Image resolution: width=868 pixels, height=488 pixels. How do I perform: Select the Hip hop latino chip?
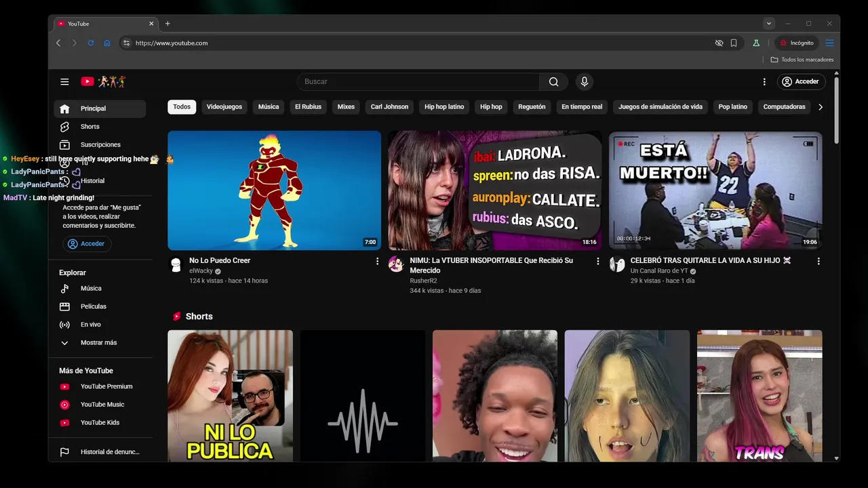pyautogui.click(x=444, y=107)
